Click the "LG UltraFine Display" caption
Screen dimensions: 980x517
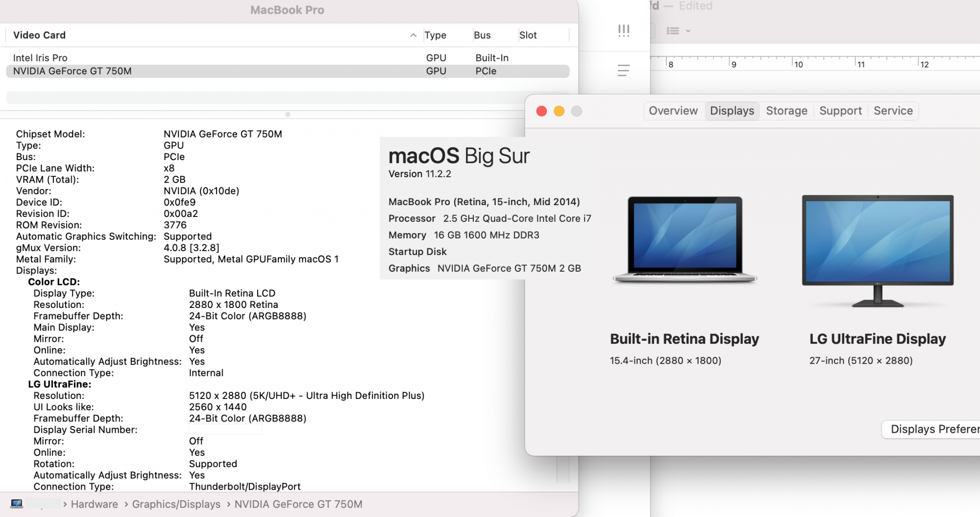pos(878,339)
